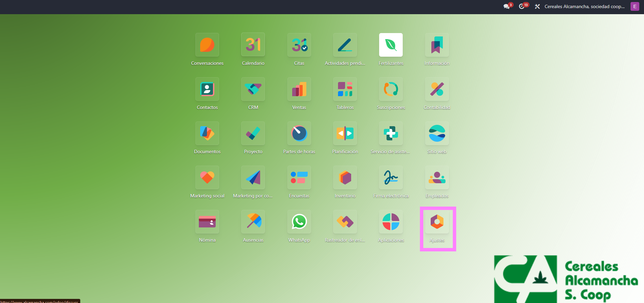Open the user avatar menu

point(635,6)
